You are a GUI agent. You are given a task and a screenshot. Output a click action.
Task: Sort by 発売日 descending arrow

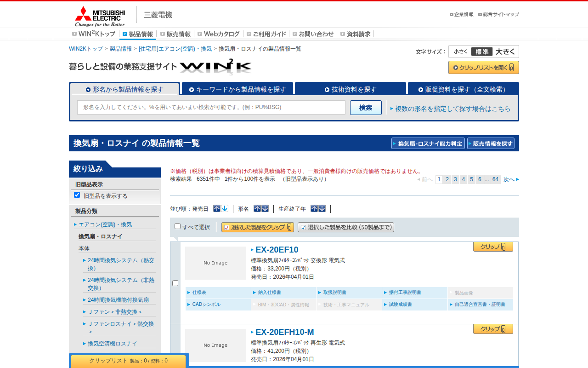tap(225, 208)
